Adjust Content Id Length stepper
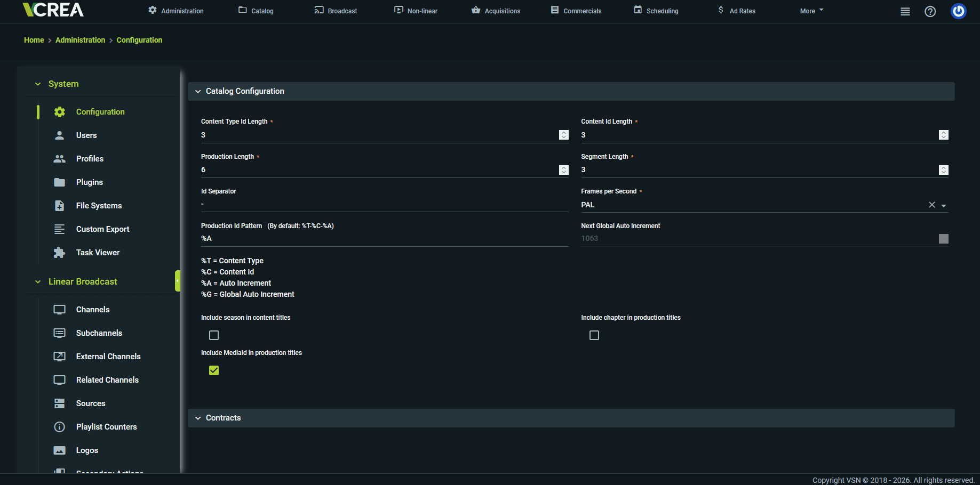This screenshot has width=980, height=485. coord(944,135)
